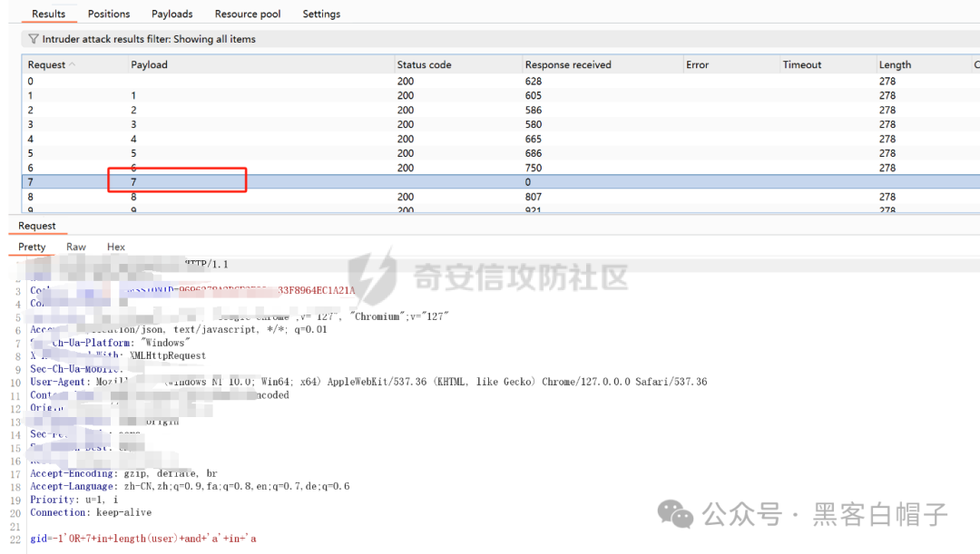
Task: Select request row with payload 2
Action: pos(500,110)
